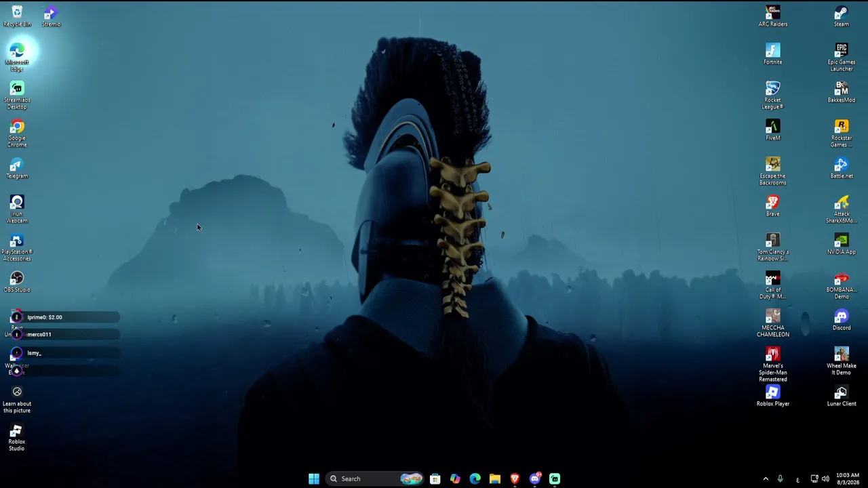
Task: Select the Brave desktop shortcut
Action: tap(773, 206)
